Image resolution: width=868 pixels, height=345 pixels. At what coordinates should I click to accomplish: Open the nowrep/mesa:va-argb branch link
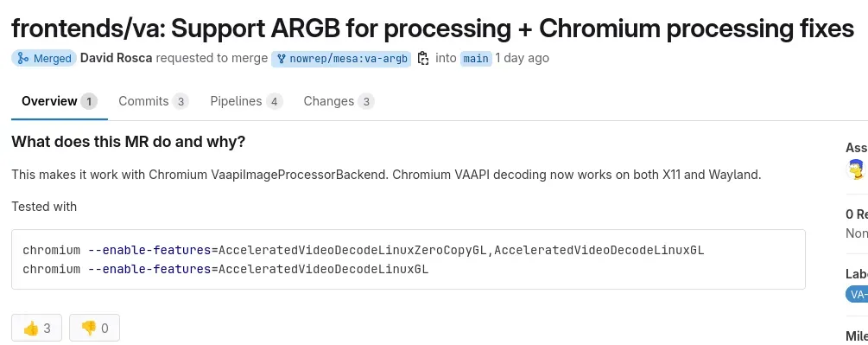tap(341, 59)
